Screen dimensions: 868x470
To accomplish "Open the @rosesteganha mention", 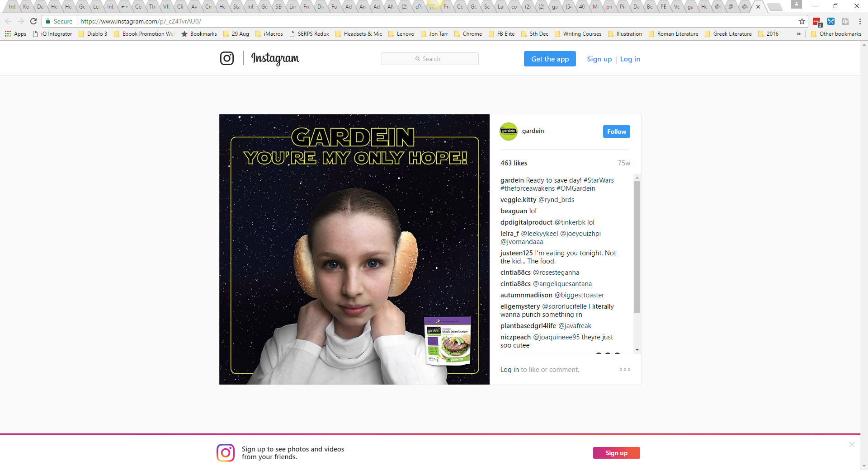I will pos(556,273).
